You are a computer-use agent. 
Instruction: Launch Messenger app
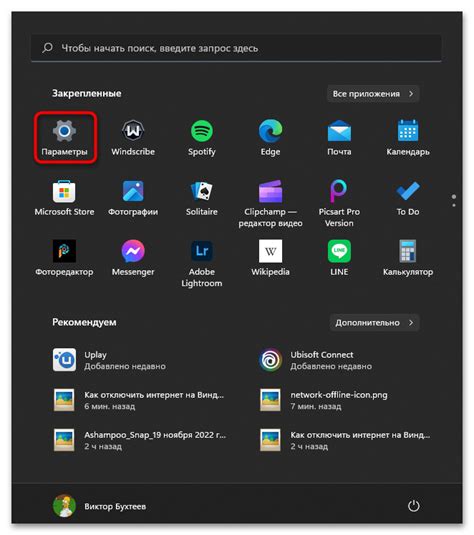point(133,259)
